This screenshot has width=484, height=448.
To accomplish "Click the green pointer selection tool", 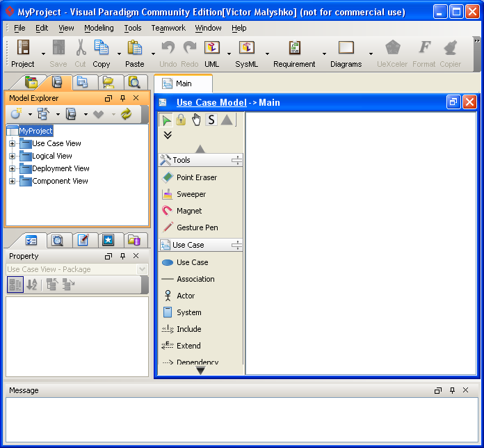I will pyautogui.click(x=166, y=120).
